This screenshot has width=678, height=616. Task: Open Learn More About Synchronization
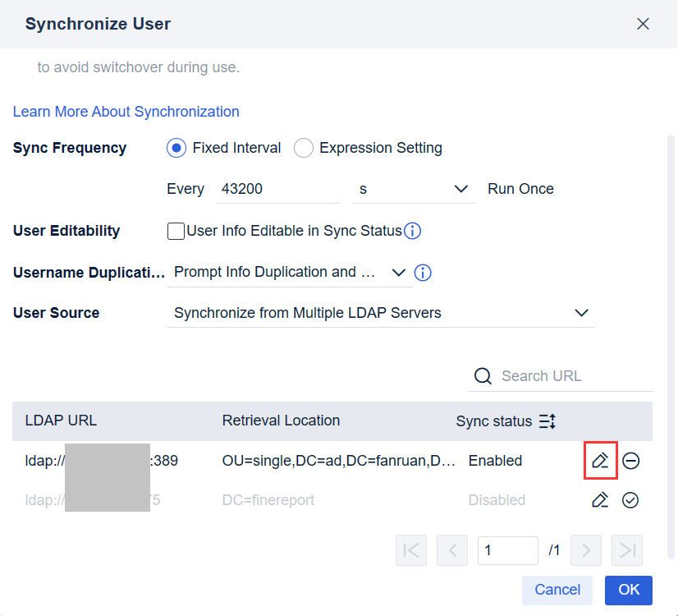(x=126, y=111)
